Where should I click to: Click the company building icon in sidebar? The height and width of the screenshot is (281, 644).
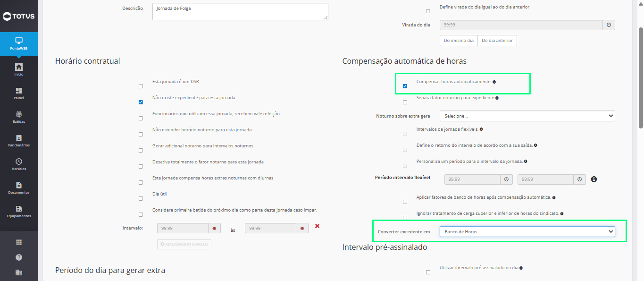pos(19,272)
